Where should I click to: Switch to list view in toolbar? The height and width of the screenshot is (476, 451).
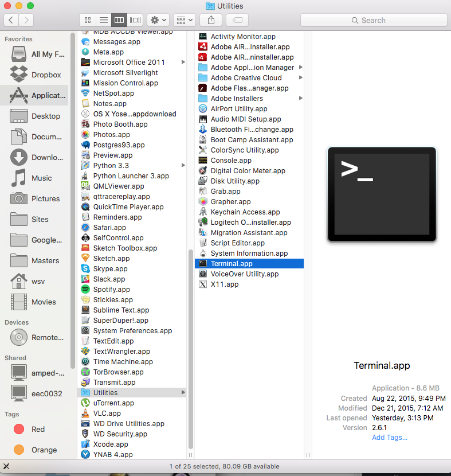(x=103, y=20)
